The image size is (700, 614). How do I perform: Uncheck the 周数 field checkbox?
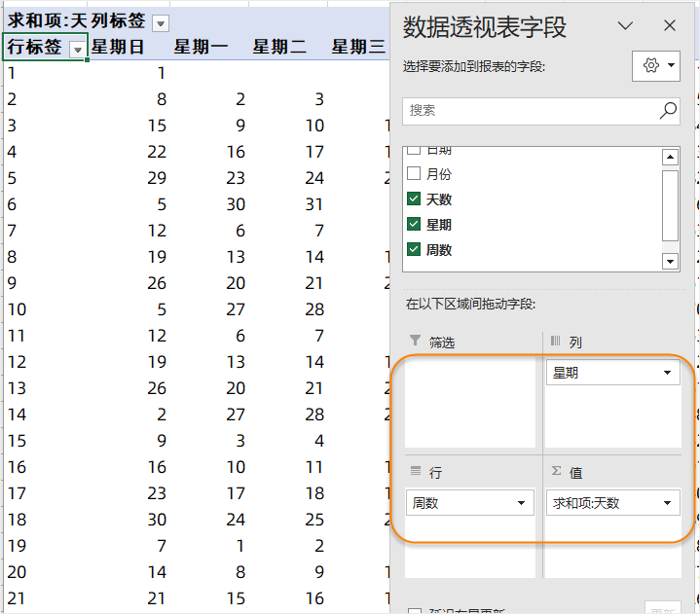[x=414, y=250]
